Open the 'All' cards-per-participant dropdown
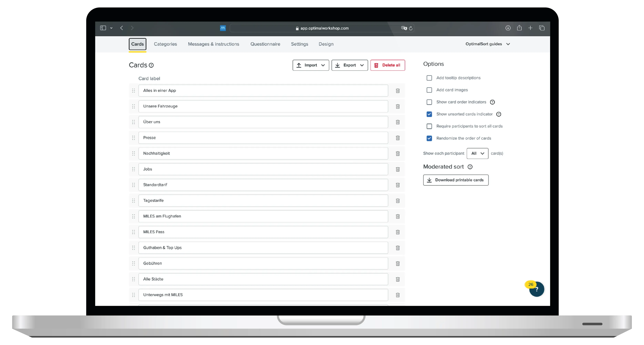 click(x=477, y=153)
